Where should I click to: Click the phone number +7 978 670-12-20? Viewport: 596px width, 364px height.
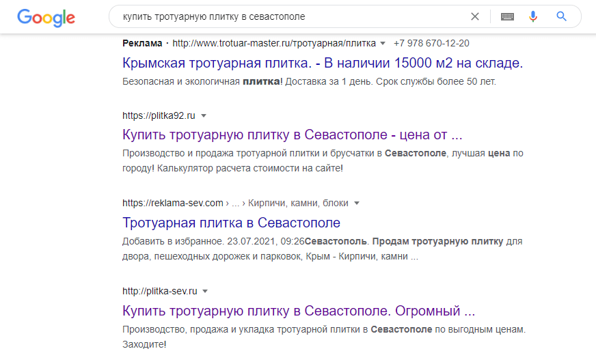click(431, 43)
